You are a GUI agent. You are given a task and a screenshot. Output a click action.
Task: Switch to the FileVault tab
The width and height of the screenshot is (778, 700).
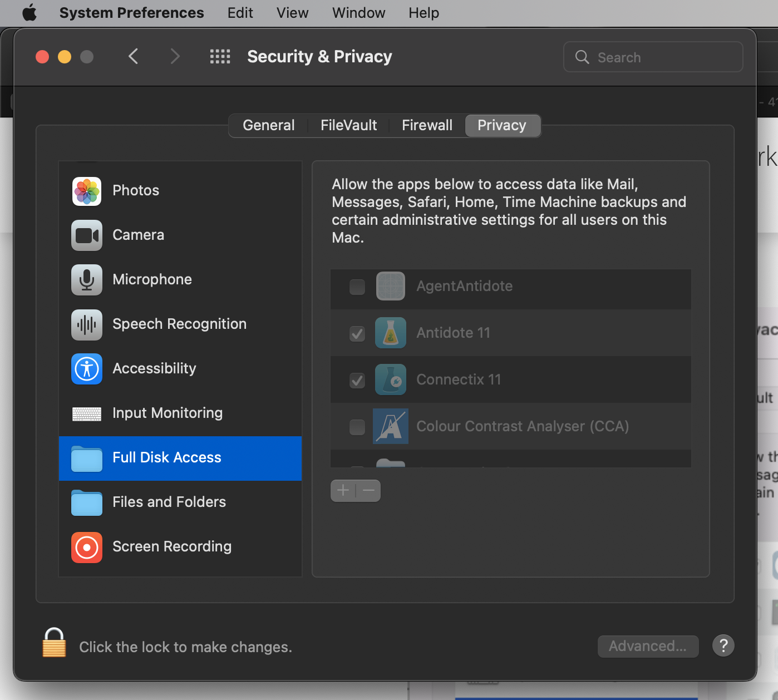(349, 125)
